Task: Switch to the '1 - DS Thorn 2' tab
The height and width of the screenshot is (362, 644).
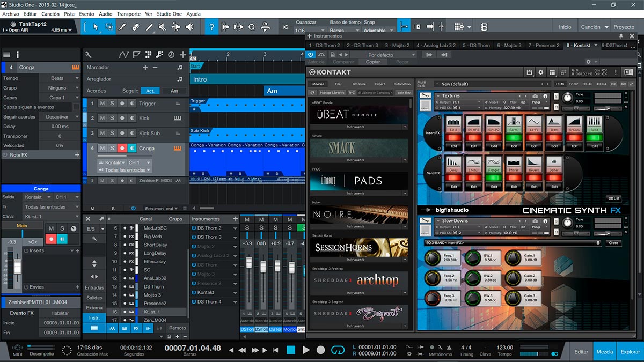Action: point(325,46)
